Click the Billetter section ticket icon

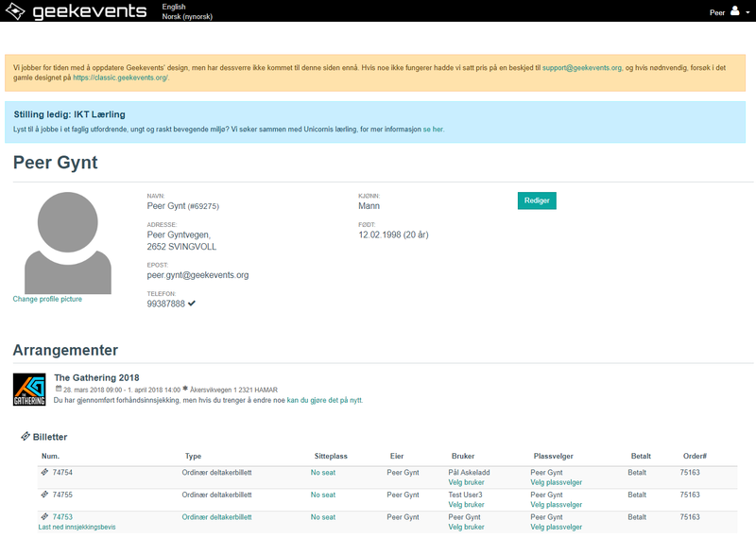pyautogui.click(x=26, y=436)
